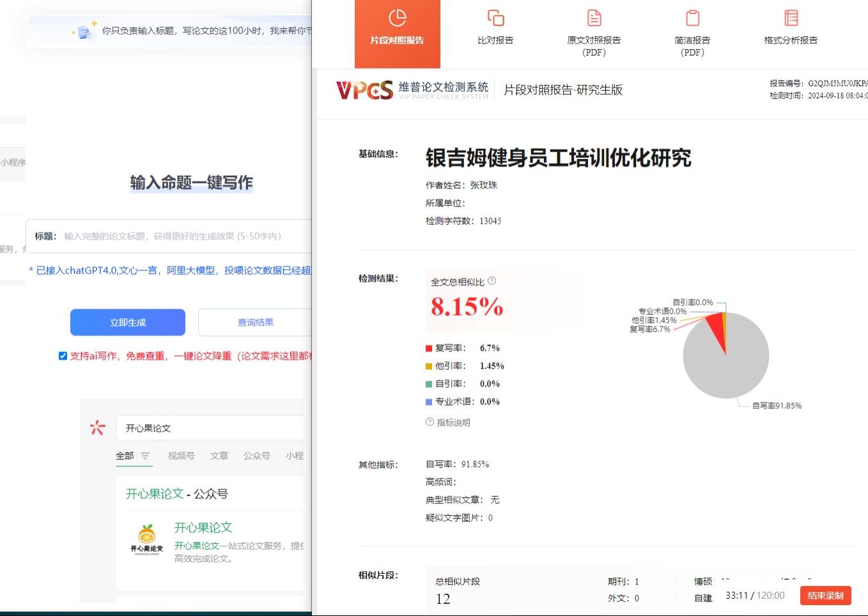Click the blue 专业术语 legend swatch
This screenshot has width=868, height=616.
(x=429, y=402)
